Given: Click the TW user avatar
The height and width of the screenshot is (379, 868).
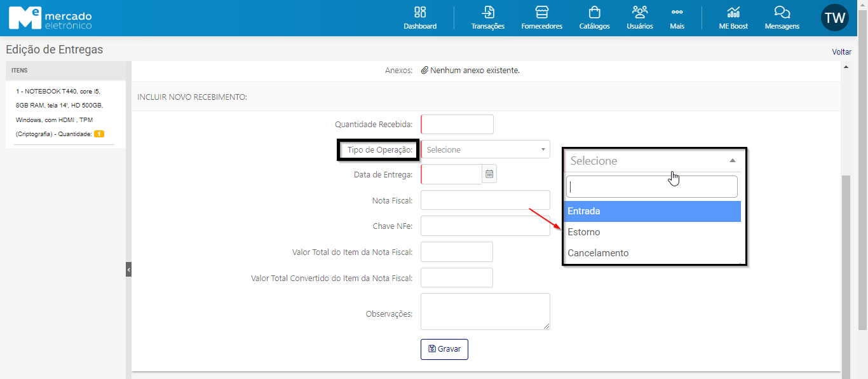Looking at the screenshot, I should point(834,18).
